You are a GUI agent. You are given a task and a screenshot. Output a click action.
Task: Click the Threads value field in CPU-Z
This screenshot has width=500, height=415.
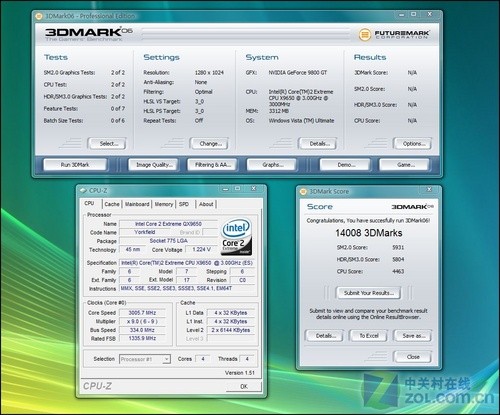pyautogui.click(x=247, y=359)
